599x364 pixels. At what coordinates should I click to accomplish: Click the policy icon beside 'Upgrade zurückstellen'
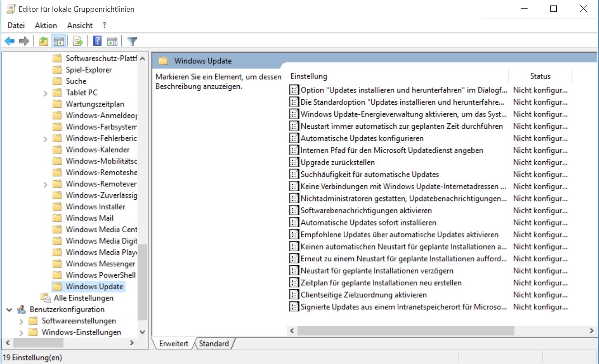pyautogui.click(x=294, y=162)
